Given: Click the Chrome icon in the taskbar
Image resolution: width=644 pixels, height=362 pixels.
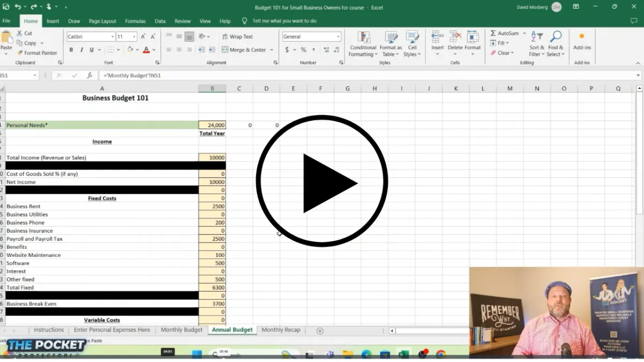Looking at the screenshot, I should coord(441,354).
